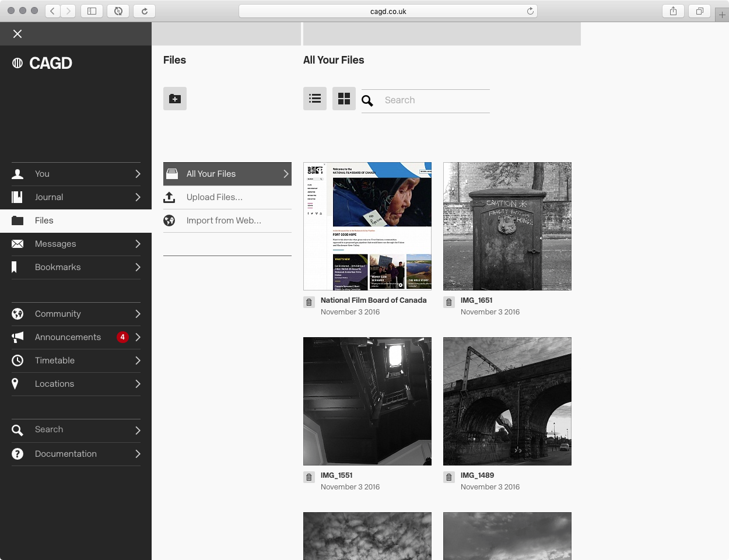Click the magnifier icon beside file search
Image resolution: width=729 pixels, height=560 pixels.
[x=367, y=101]
